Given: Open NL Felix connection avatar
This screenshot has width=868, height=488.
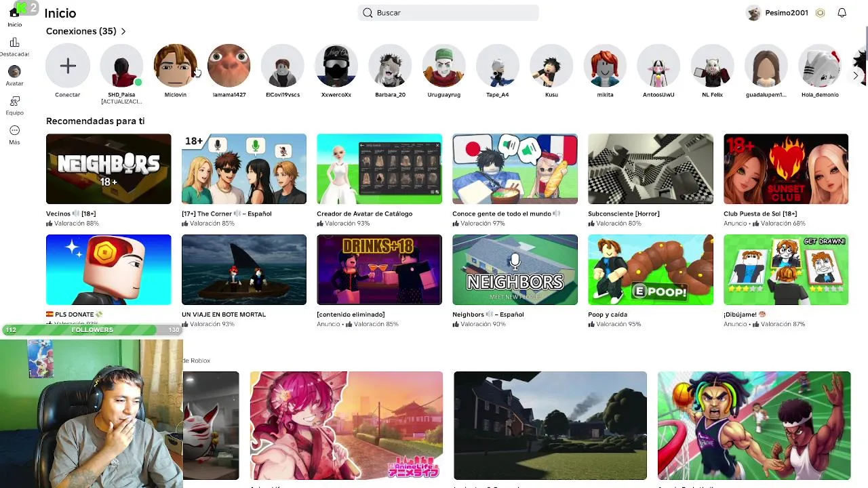Looking at the screenshot, I should click(712, 66).
